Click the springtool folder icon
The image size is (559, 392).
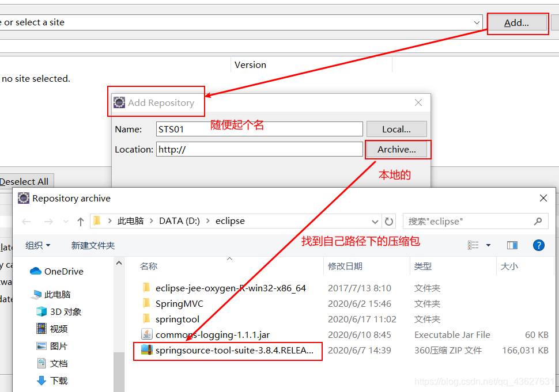point(146,319)
